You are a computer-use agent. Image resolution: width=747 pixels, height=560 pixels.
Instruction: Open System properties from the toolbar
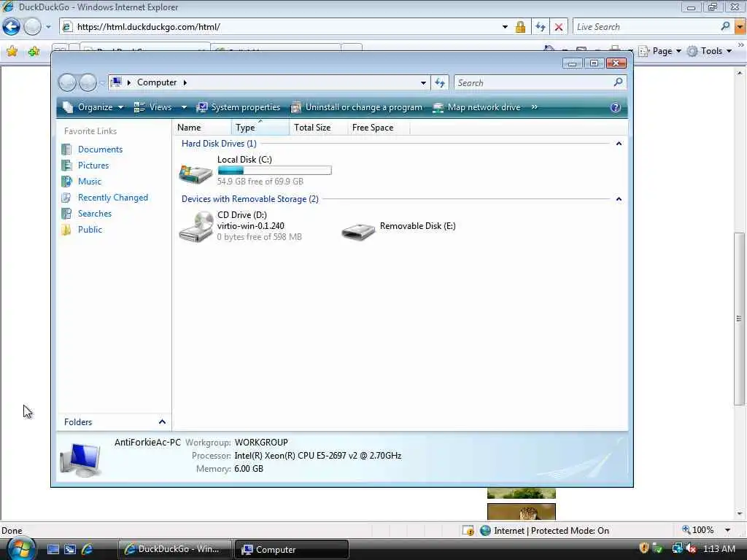click(x=239, y=107)
